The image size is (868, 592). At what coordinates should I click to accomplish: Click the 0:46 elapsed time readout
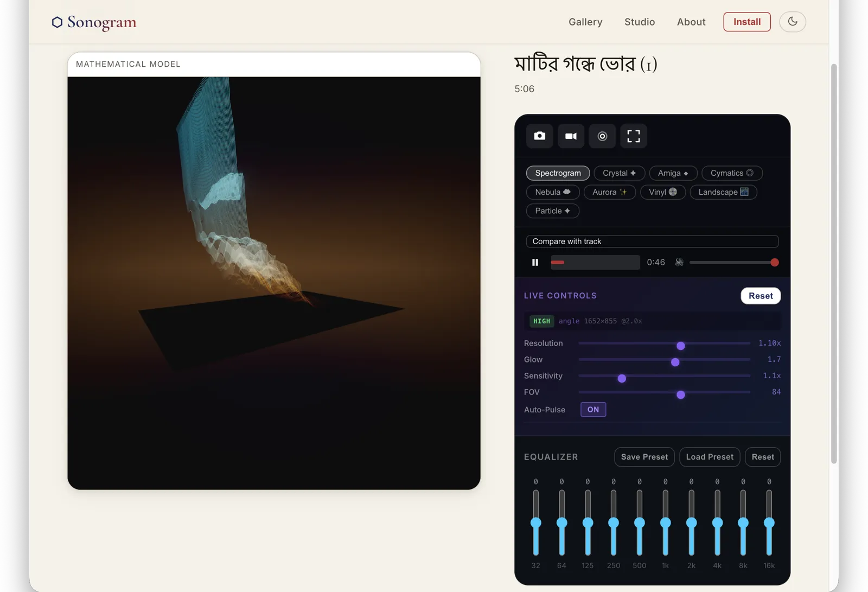pos(656,262)
